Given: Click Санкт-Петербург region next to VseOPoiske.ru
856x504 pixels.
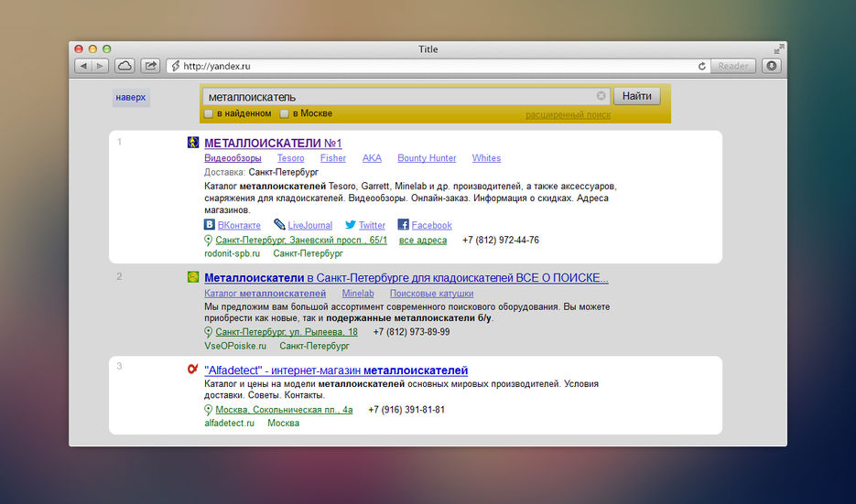Looking at the screenshot, I should pos(314,346).
